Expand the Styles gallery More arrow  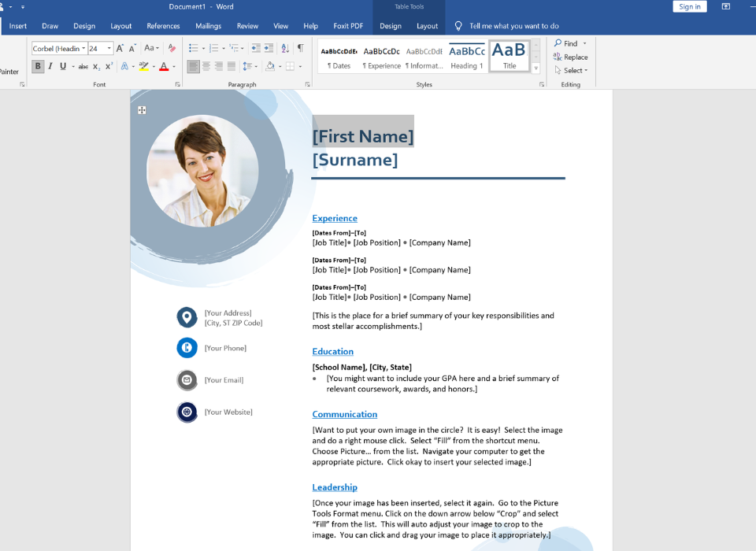tap(535, 68)
